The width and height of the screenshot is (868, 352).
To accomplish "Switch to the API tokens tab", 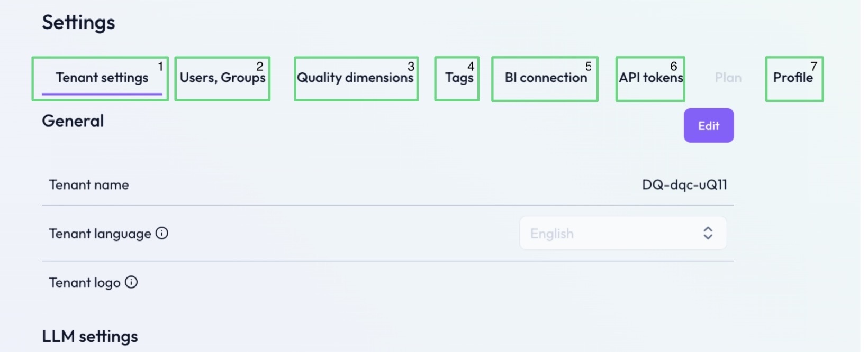I will pos(650,78).
